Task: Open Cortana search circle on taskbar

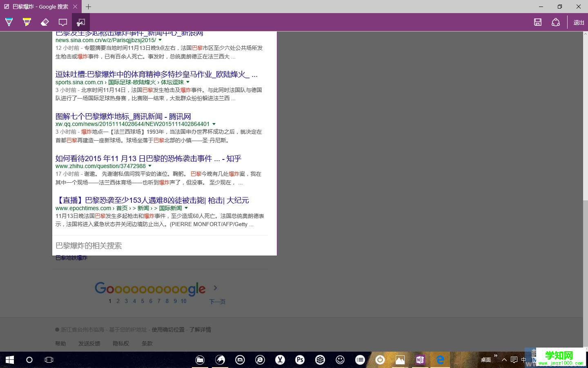Action: [29, 360]
